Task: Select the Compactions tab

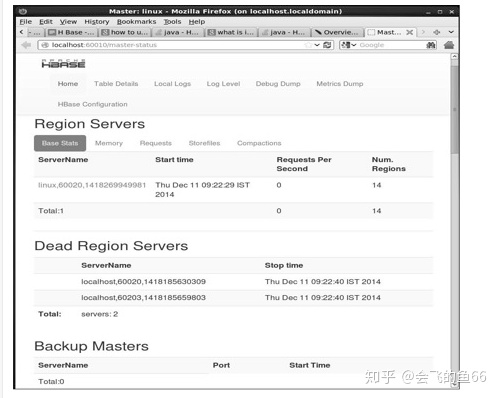Action: 259,143
